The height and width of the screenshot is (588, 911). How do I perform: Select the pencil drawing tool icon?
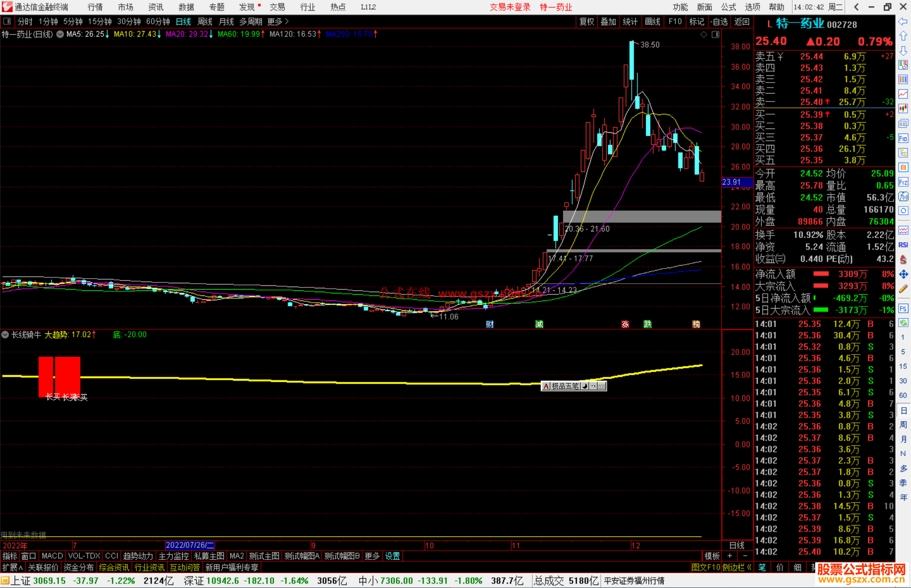[903, 289]
